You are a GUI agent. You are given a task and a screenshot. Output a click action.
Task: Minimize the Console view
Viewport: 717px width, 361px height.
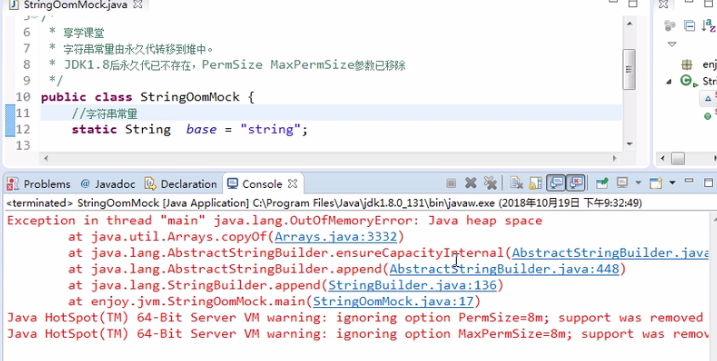[688, 180]
